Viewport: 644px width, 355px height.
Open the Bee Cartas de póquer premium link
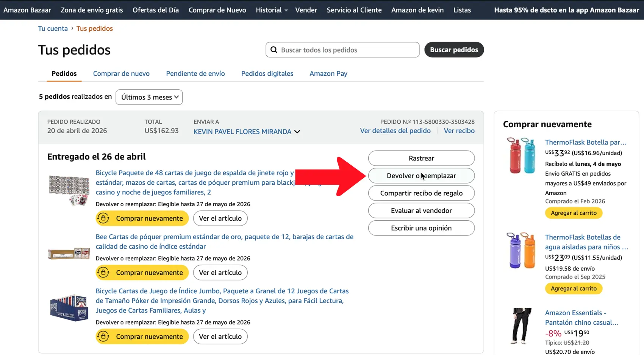[225, 241]
